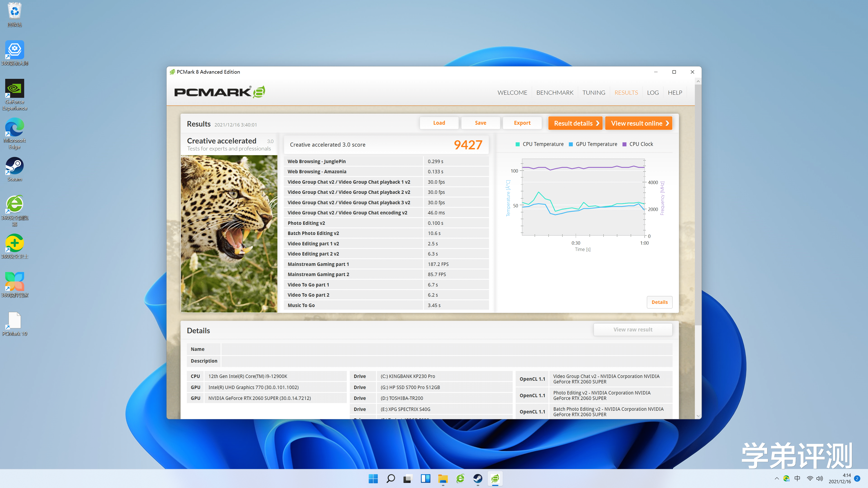Launch Steam from desktop icon
Screen dimensions: 868x488
(14, 166)
